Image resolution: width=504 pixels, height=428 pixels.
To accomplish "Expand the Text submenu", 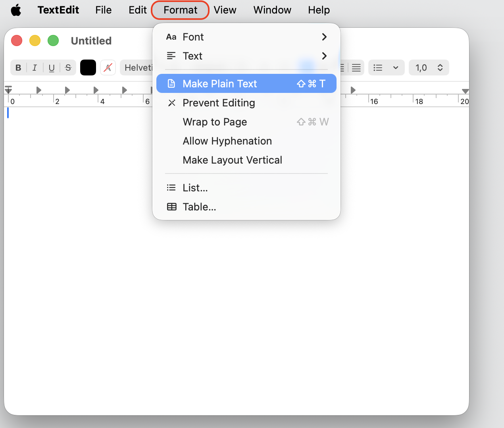I will [x=246, y=56].
